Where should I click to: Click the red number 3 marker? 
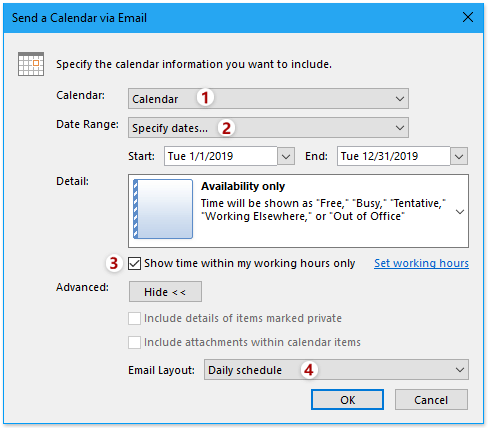point(114,263)
